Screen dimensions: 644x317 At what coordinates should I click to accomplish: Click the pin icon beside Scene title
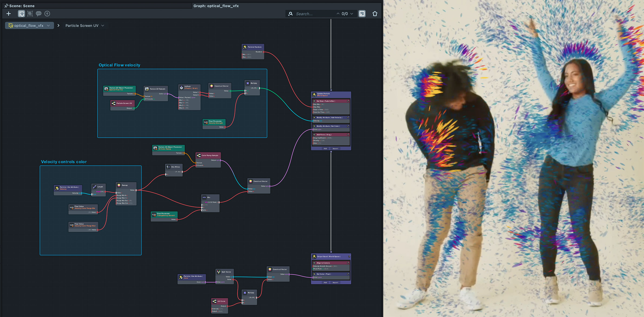[6, 6]
